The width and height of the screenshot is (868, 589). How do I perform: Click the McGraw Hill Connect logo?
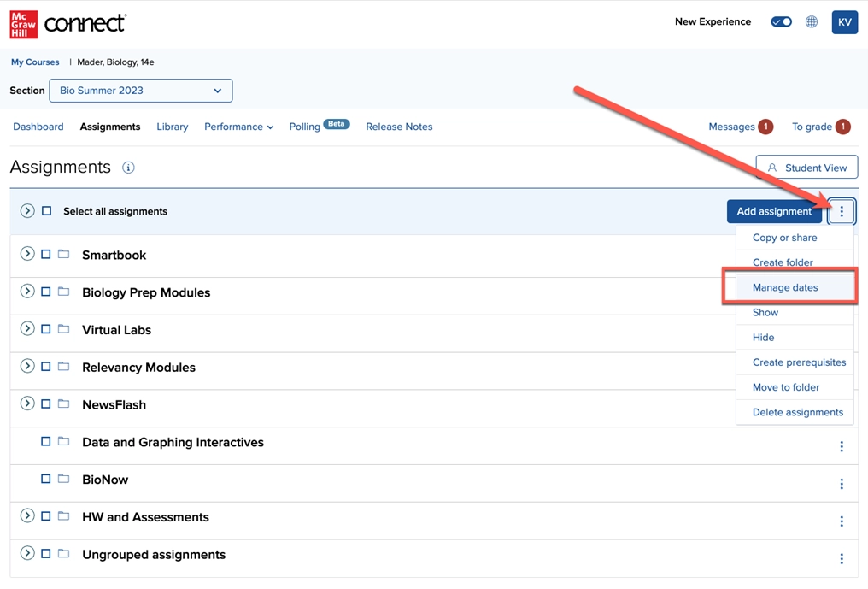(68, 24)
